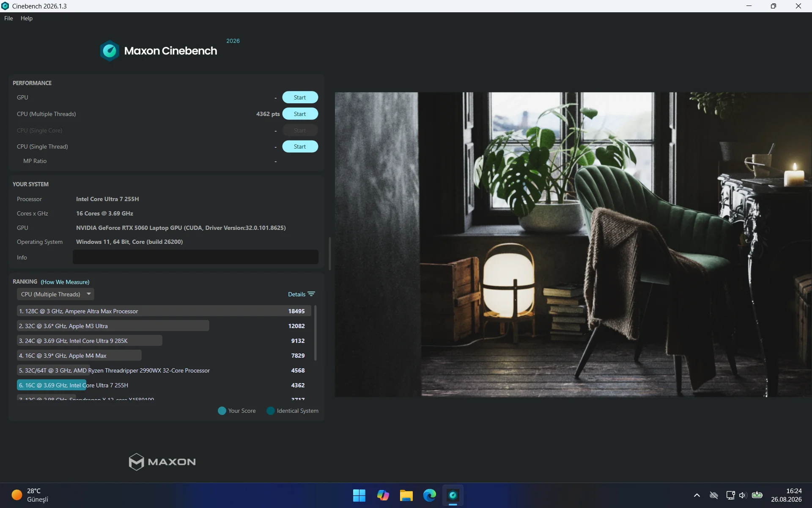This screenshot has width=812, height=508.
Task: Open the volume tray icon
Action: point(743,495)
